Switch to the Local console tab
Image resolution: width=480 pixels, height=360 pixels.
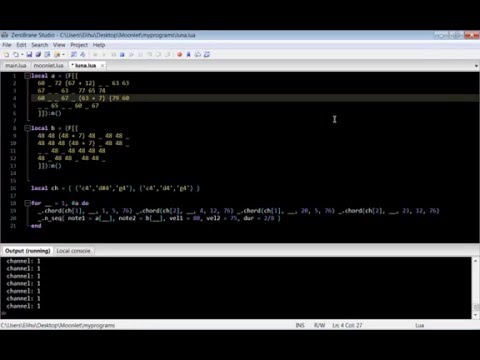73,251
